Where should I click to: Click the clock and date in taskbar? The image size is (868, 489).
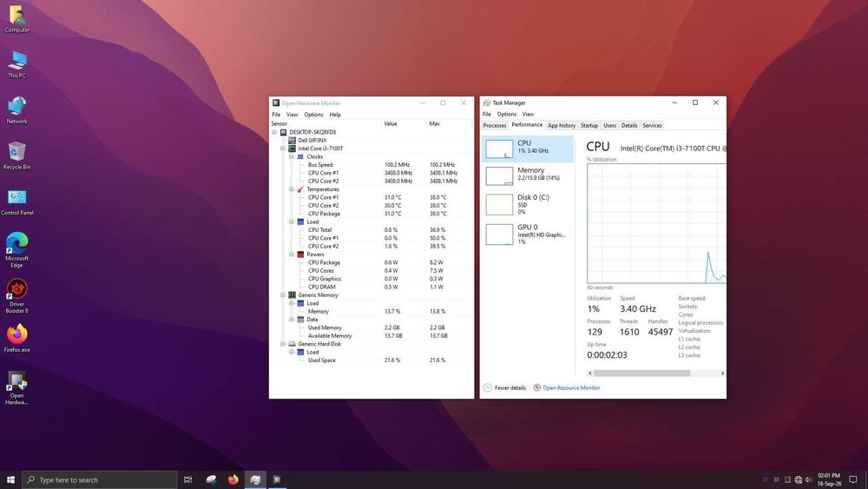pos(829,479)
